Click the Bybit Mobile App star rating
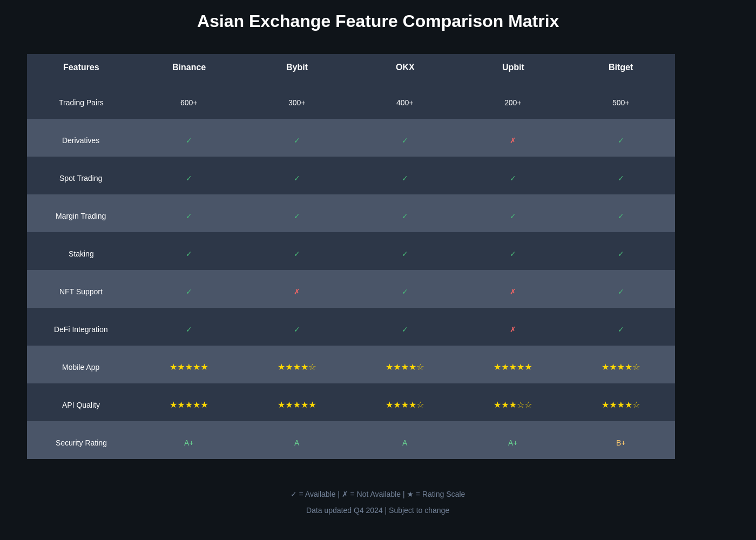 (x=297, y=367)
